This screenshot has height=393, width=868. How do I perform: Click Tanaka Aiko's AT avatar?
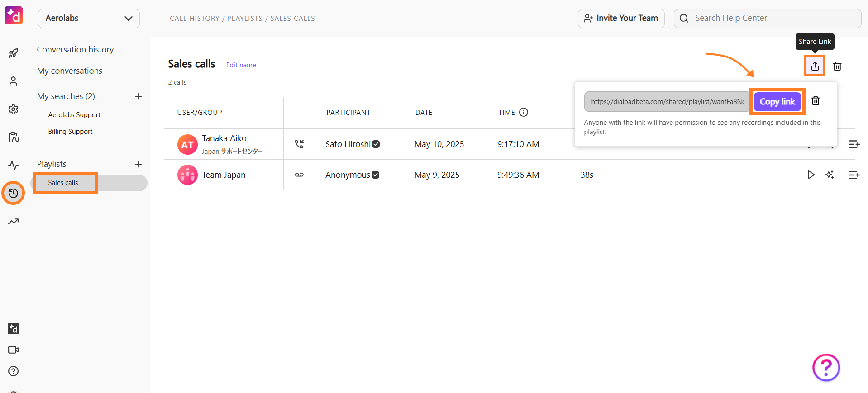click(187, 144)
